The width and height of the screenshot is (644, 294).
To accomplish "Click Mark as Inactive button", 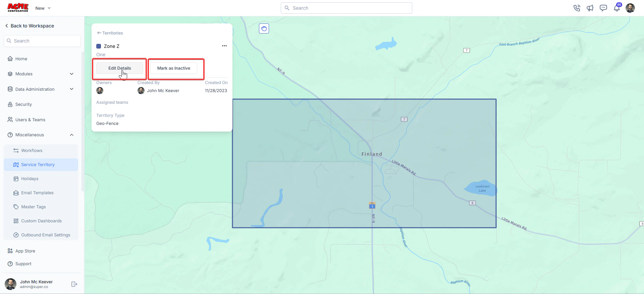I will (x=174, y=68).
